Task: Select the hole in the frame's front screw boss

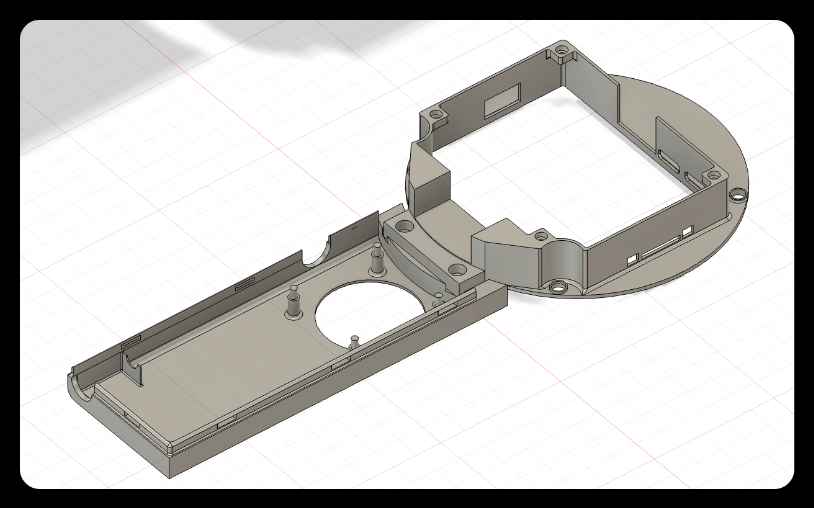Action: coord(541,237)
